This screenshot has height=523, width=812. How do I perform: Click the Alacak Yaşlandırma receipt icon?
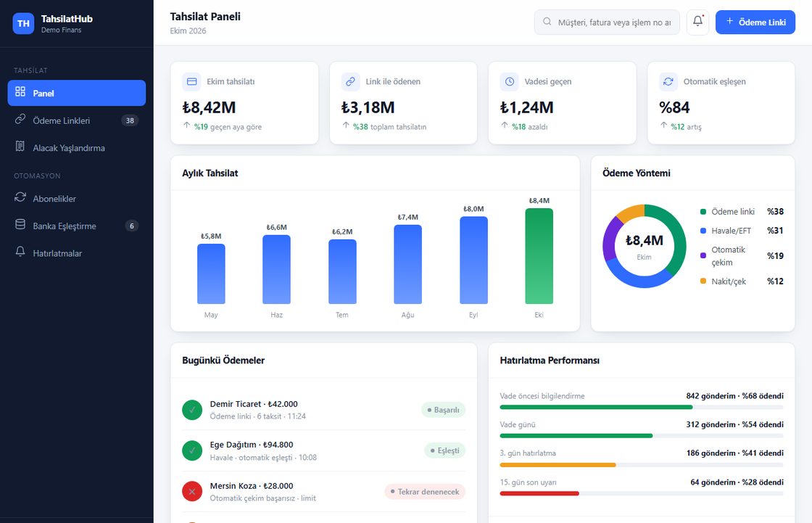click(20, 147)
